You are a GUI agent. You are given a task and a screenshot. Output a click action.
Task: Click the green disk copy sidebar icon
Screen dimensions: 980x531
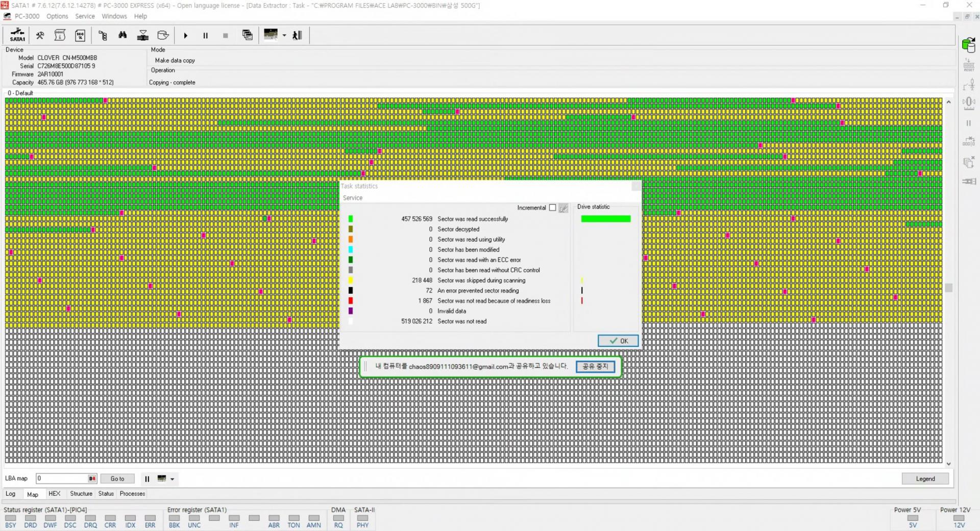968,45
